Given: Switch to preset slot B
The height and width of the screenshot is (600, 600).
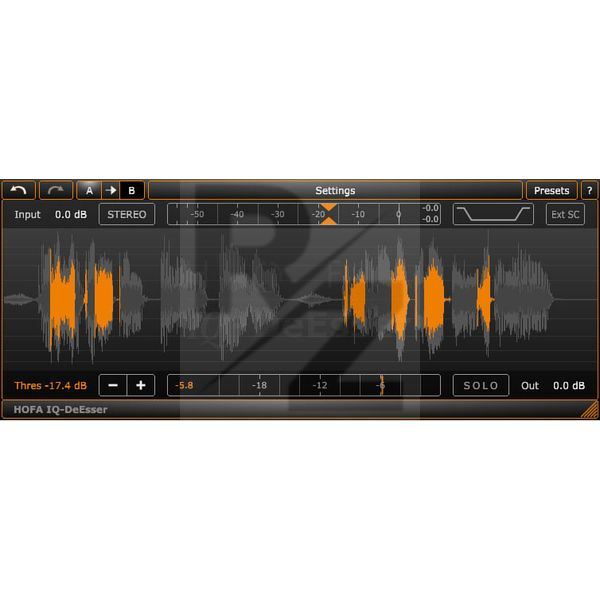Looking at the screenshot, I should [132, 190].
